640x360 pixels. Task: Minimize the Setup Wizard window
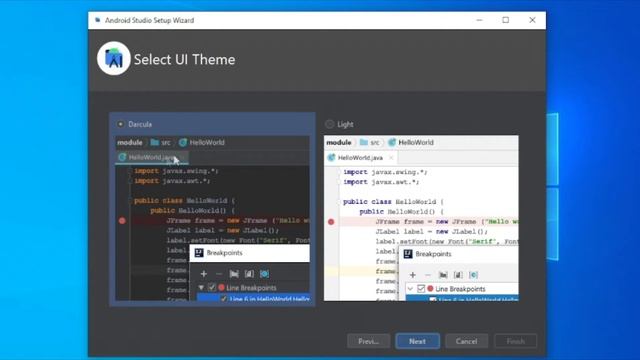tap(479, 20)
